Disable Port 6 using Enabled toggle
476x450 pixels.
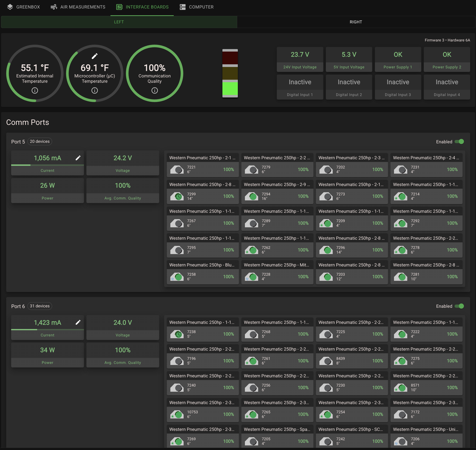[459, 306]
